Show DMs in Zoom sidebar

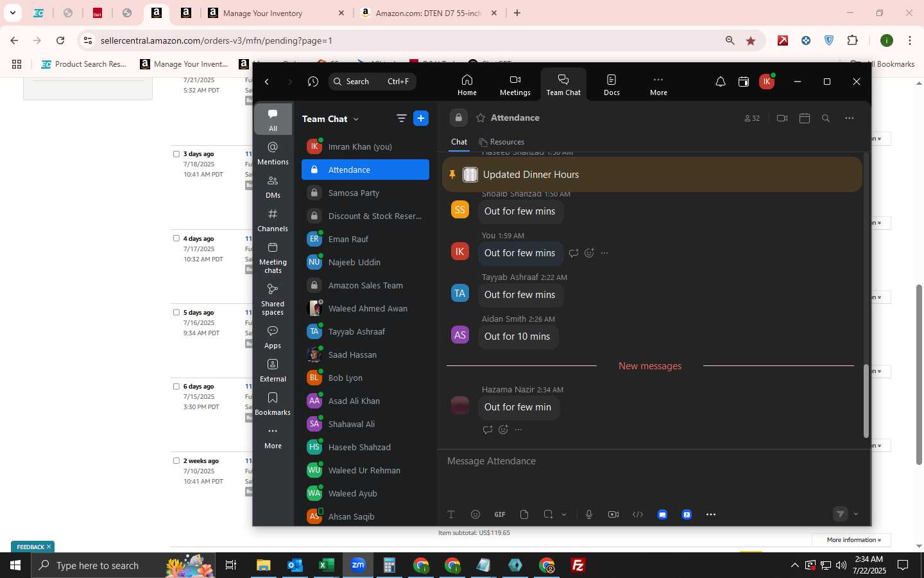[273, 187]
